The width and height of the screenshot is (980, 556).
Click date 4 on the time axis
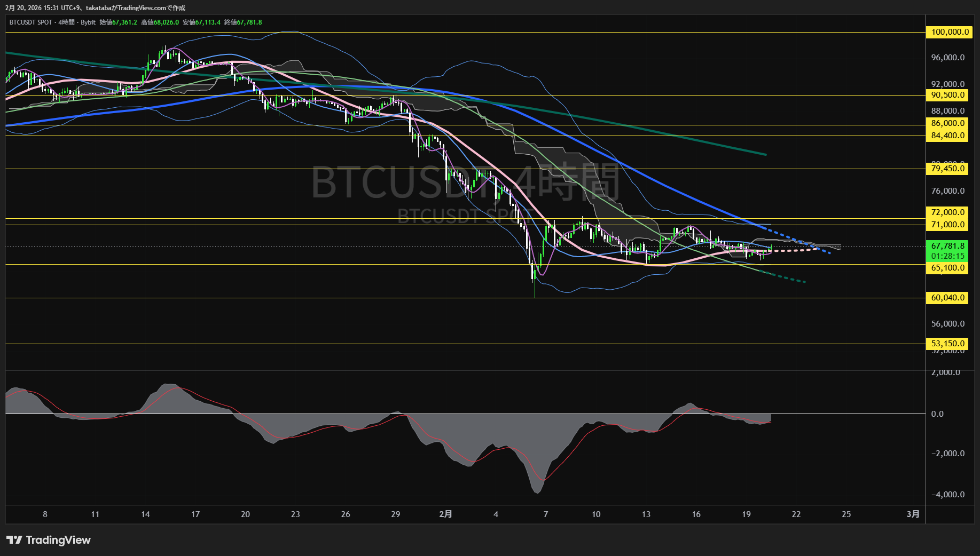point(496,514)
